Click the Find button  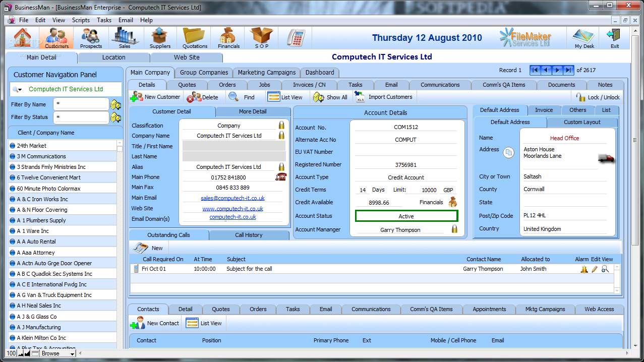pyautogui.click(x=242, y=97)
